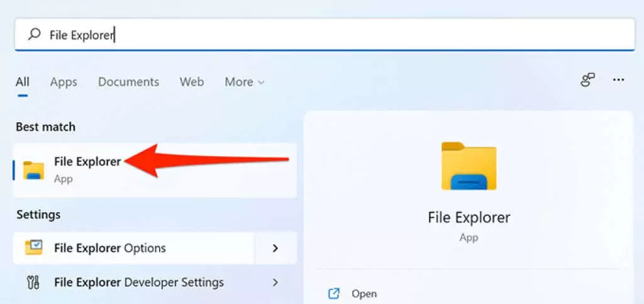Expand File Explorer Developer Settings chevron

[x=275, y=283]
